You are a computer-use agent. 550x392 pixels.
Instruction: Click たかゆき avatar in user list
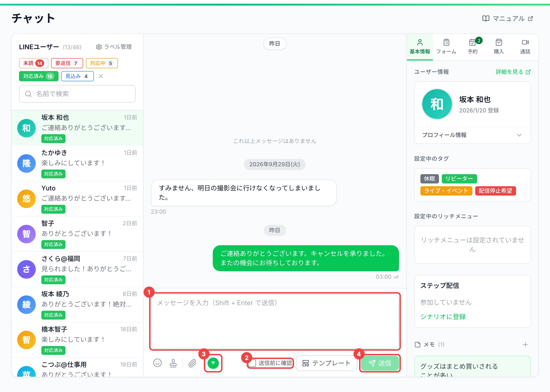click(26, 163)
